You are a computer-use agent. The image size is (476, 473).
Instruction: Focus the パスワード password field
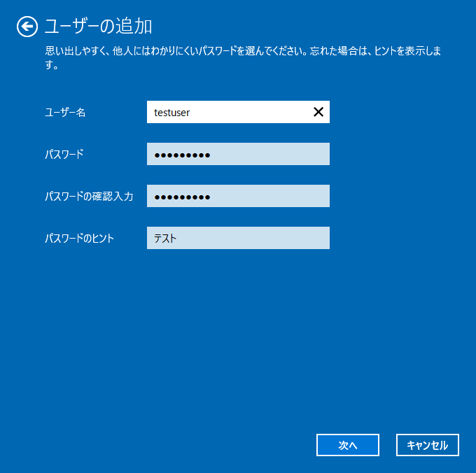pos(238,154)
